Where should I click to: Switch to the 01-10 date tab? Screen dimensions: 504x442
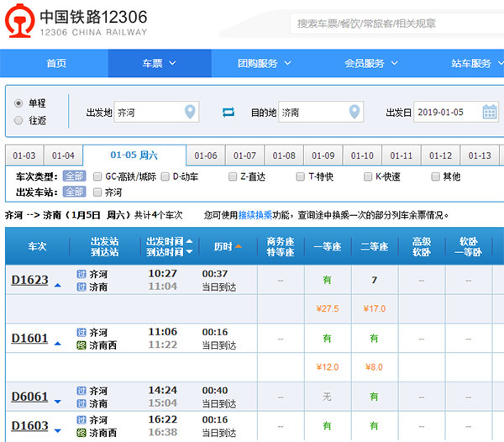(362, 155)
